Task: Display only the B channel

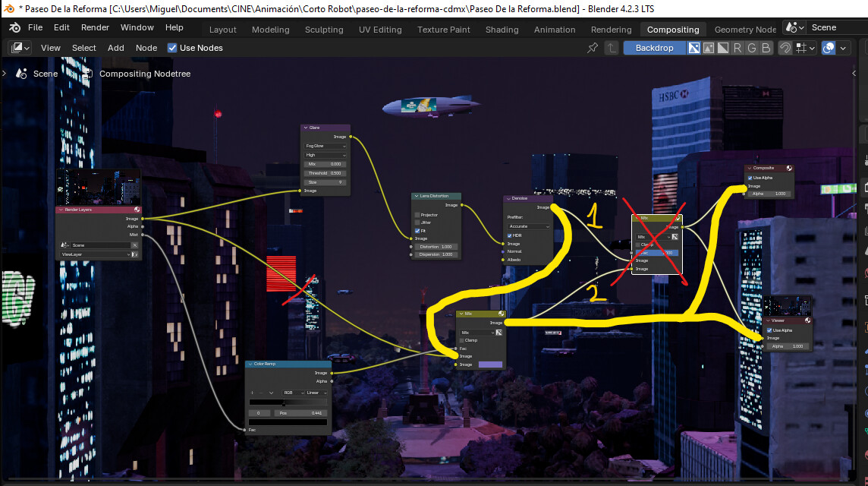Action: 766,48
